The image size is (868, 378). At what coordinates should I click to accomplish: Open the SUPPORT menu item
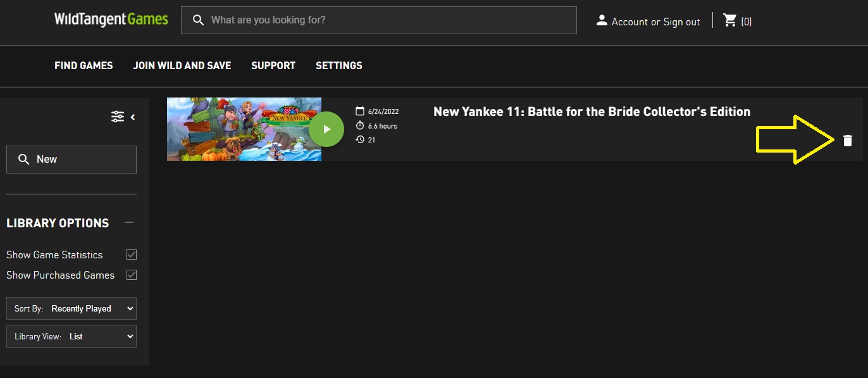273,65
